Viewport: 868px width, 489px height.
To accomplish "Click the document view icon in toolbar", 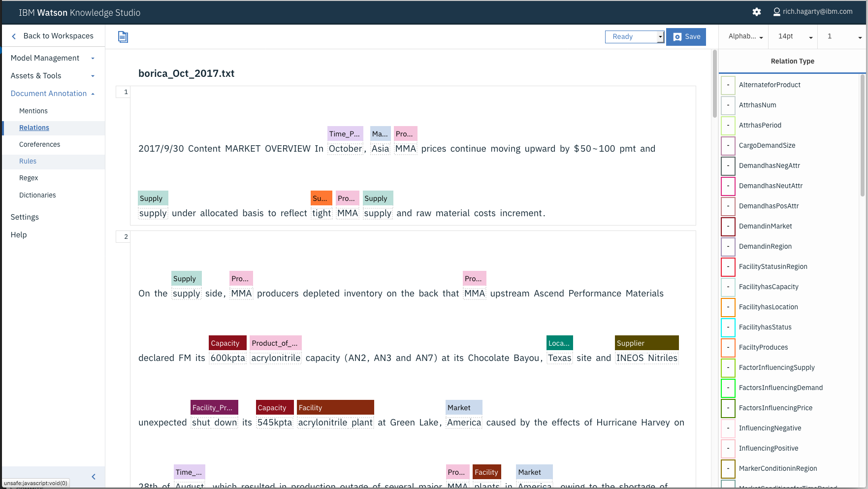I will 123,37.
